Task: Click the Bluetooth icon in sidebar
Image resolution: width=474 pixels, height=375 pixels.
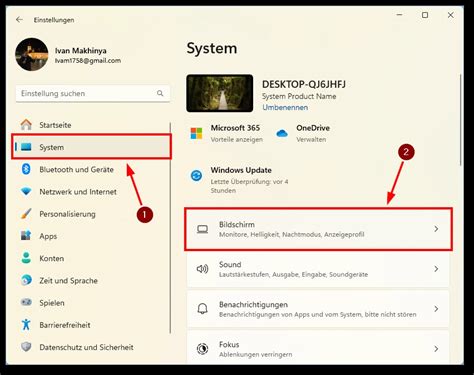Action: (x=26, y=169)
